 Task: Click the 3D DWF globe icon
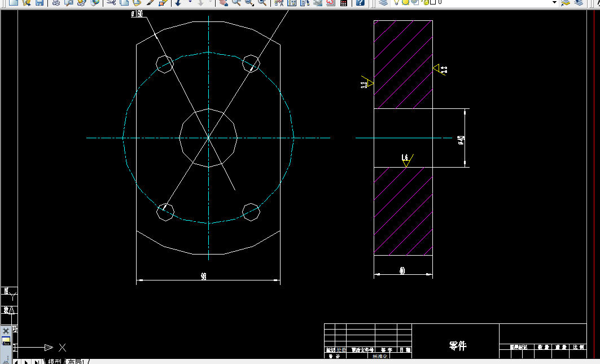(x=94, y=2)
